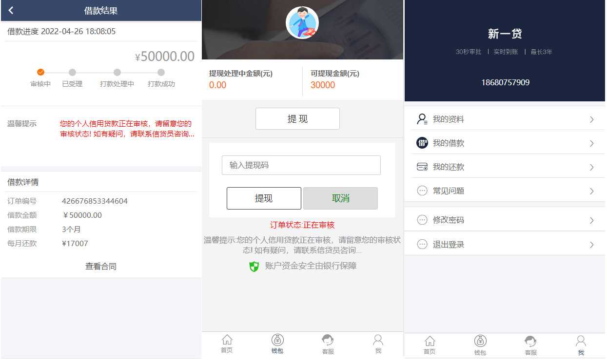Select the 我的资料 person icon
This screenshot has width=607, height=364.
point(422,119)
